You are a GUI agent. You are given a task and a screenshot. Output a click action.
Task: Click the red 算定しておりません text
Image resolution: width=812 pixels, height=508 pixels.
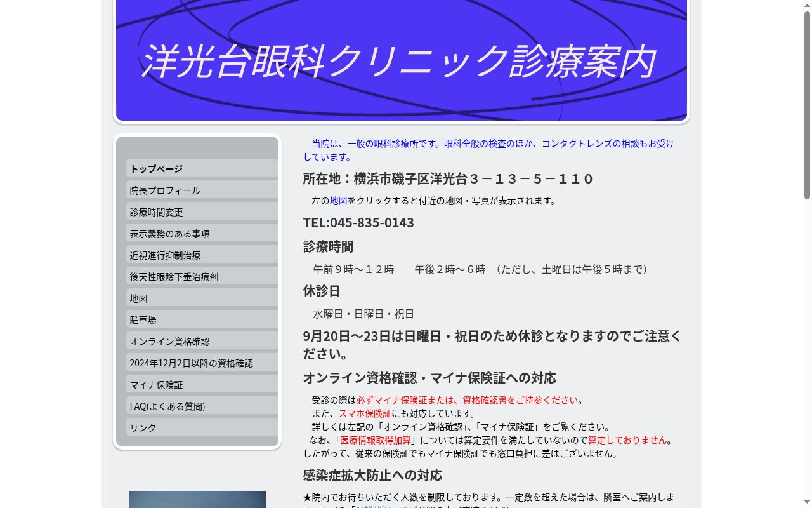coord(627,440)
